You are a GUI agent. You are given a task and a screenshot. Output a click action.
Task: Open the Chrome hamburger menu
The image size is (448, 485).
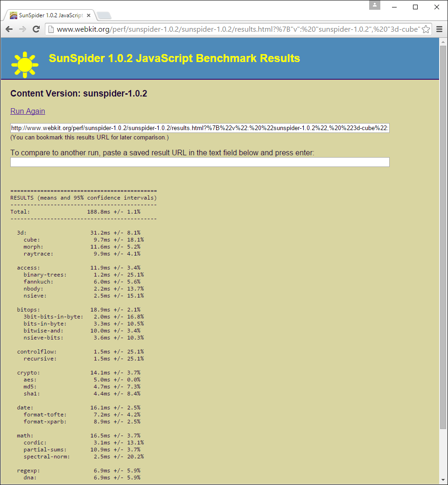(x=439, y=29)
